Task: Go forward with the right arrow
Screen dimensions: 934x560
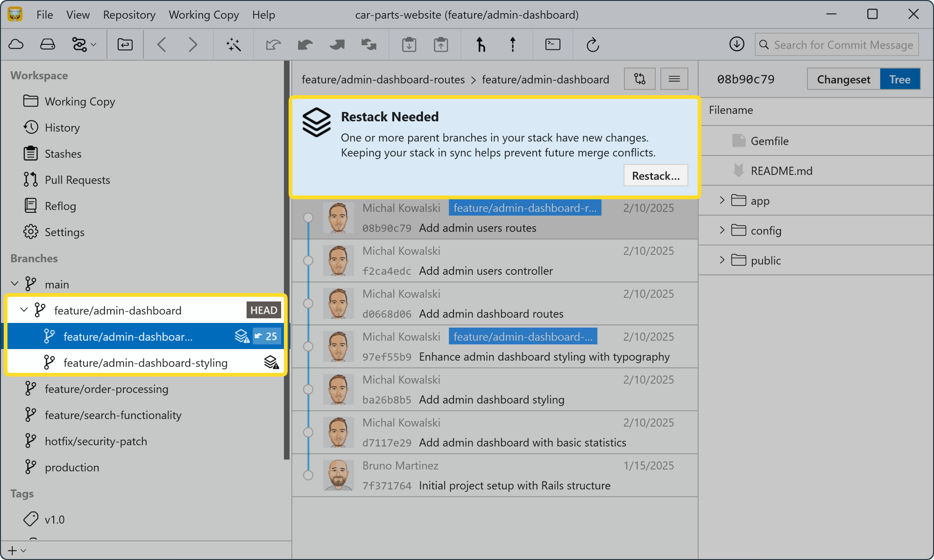Action: click(x=192, y=45)
